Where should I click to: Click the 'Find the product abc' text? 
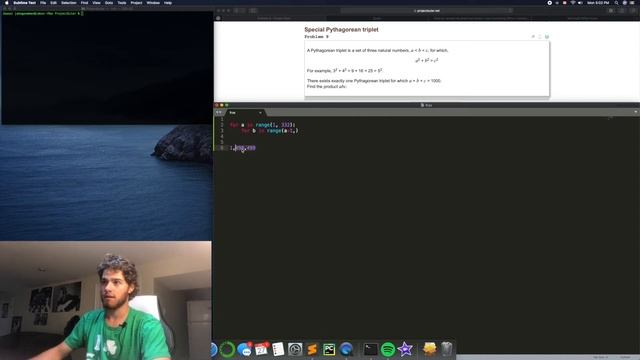tap(326, 87)
